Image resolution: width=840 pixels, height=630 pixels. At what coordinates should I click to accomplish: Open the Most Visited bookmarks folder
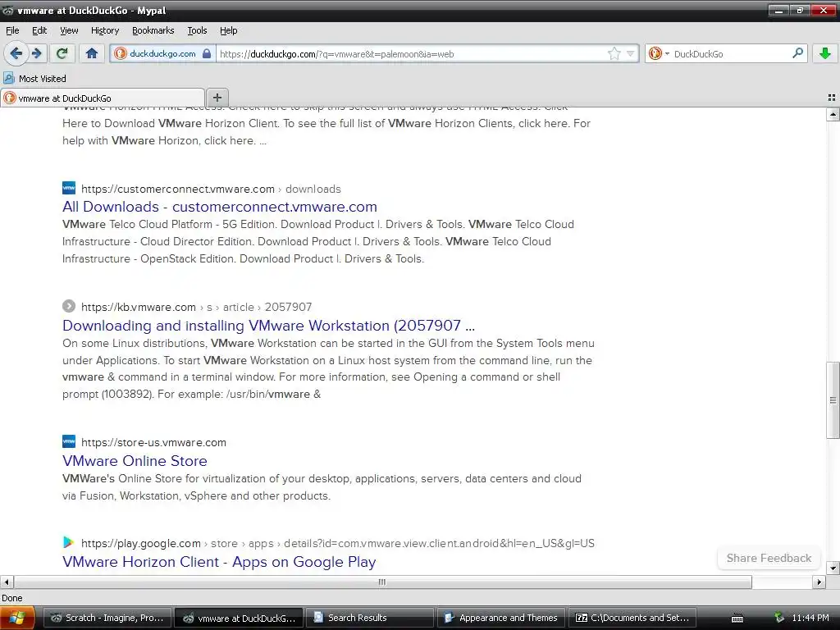34,79
